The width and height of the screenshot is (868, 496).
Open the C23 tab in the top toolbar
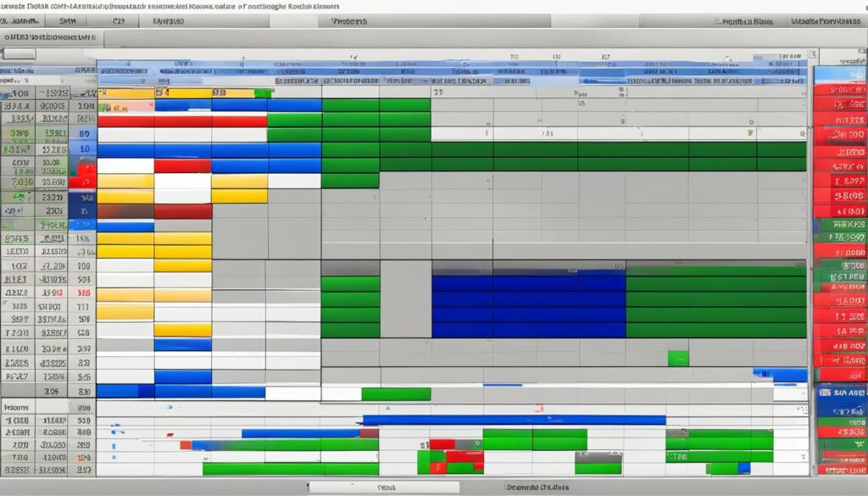pos(118,20)
